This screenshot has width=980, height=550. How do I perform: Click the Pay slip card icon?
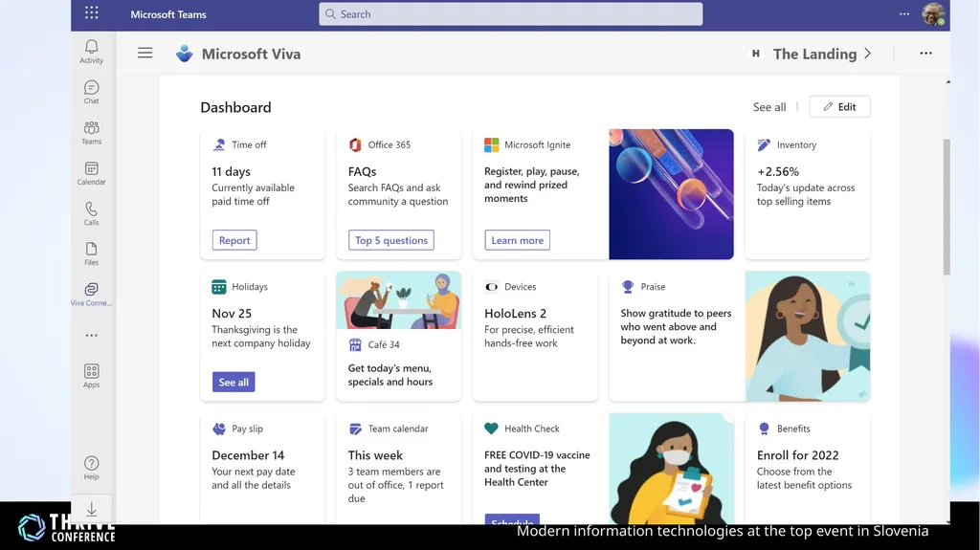219,429
